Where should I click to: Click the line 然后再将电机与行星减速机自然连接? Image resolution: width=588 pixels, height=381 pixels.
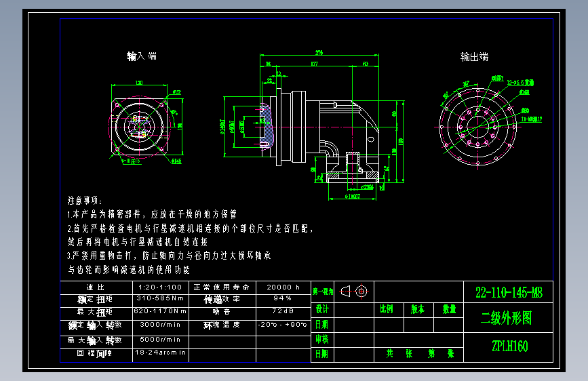(x=138, y=242)
